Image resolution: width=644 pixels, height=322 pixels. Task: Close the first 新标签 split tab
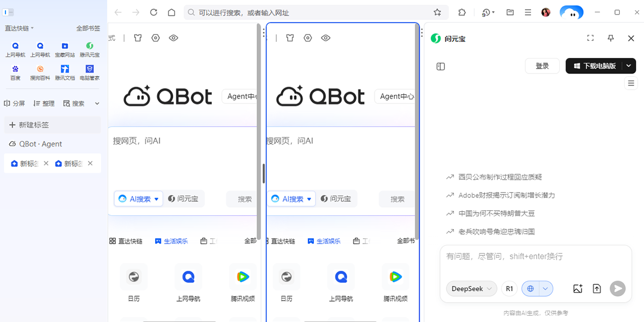coord(46,163)
